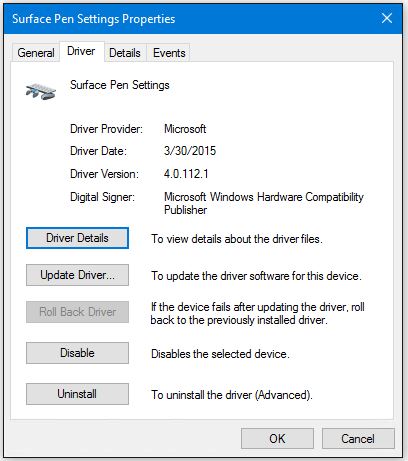
Task: Open the Events tab
Action: (169, 53)
